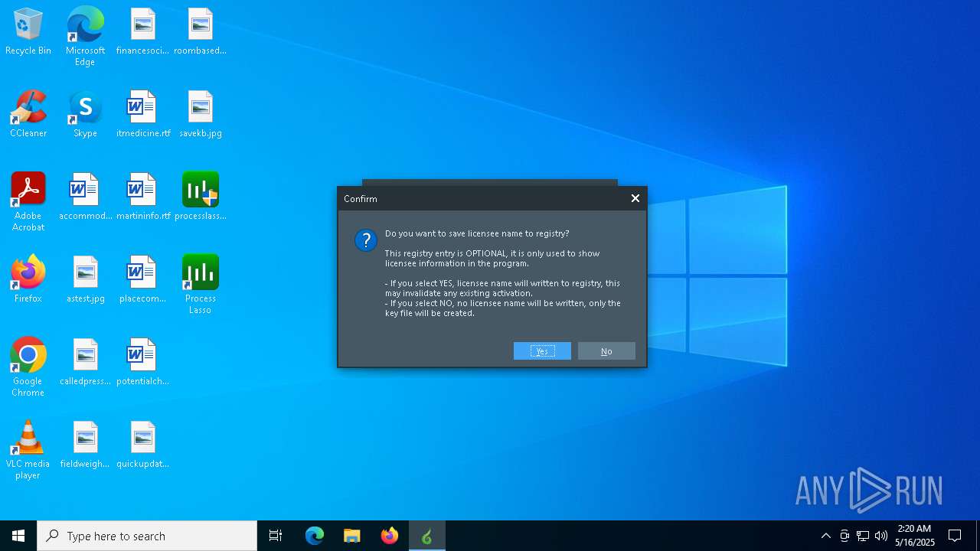The width and height of the screenshot is (980, 551).
Task: Click No in the Confirm dialog
Action: click(606, 350)
